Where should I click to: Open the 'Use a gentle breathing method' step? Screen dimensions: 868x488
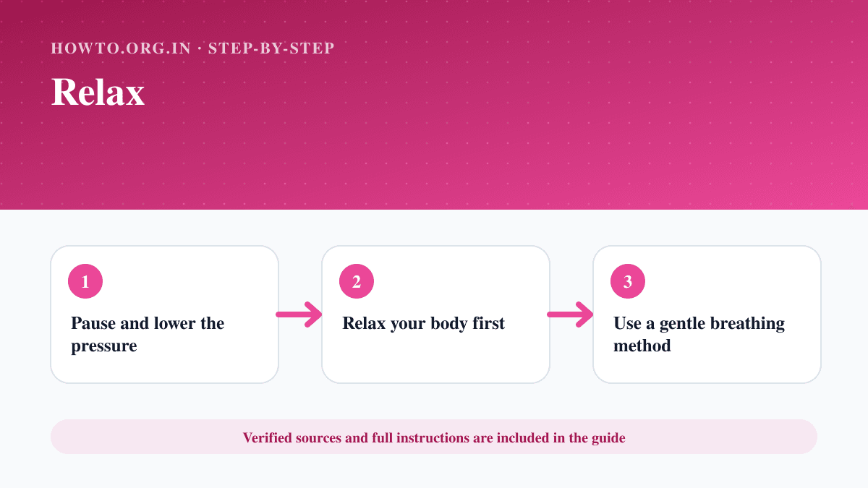[707, 314]
